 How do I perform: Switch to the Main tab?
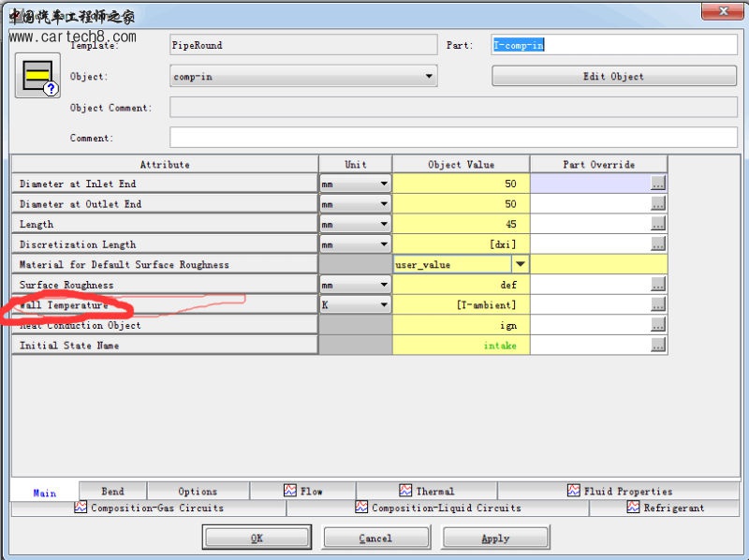[x=44, y=493]
